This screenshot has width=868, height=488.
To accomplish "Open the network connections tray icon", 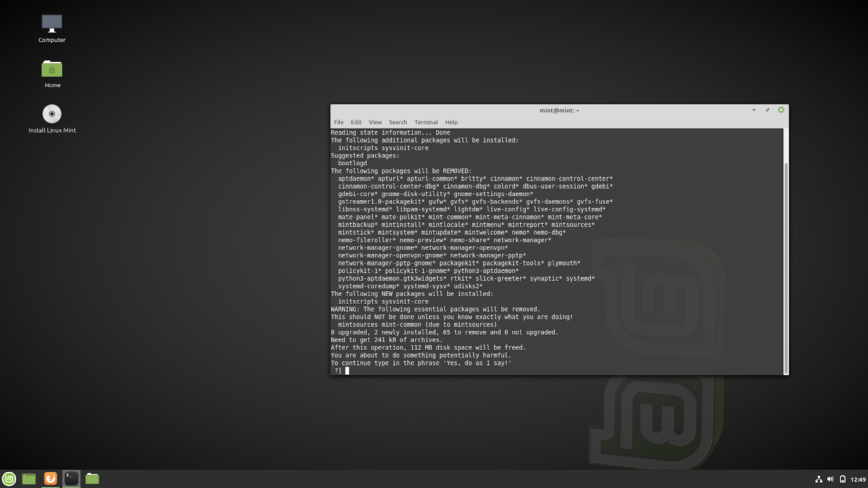I will coord(819,479).
